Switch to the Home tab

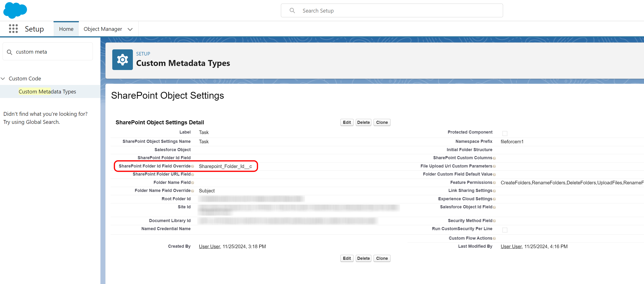click(x=66, y=29)
